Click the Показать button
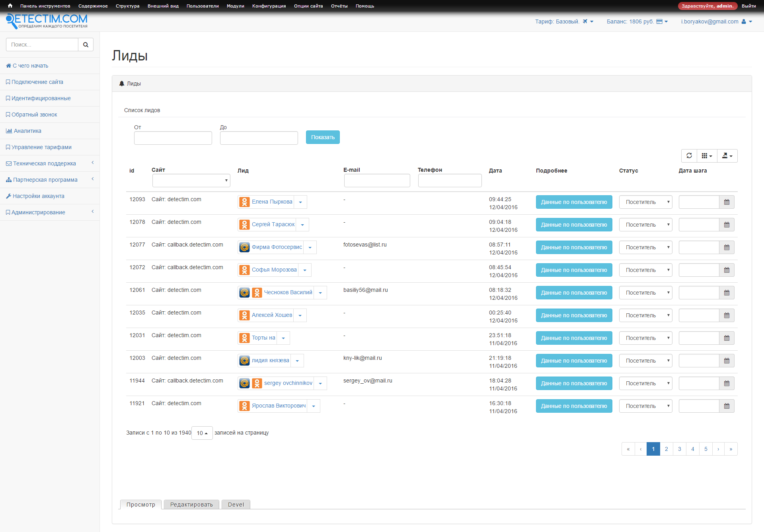The width and height of the screenshot is (764, 532). (x=322, y=137)
